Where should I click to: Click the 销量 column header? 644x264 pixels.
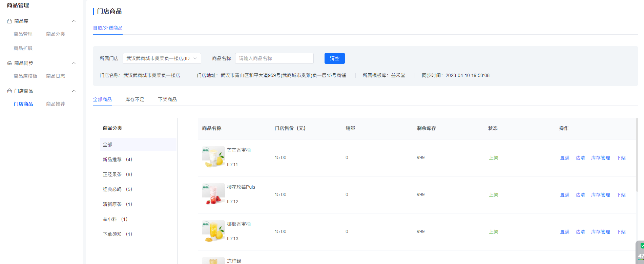point(350,128)
